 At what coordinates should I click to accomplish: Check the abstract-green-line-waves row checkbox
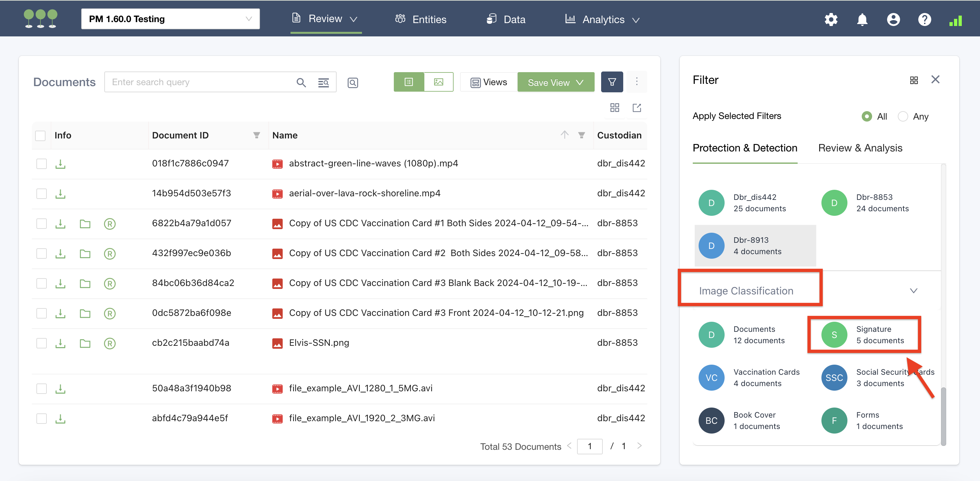pos(41,163)
